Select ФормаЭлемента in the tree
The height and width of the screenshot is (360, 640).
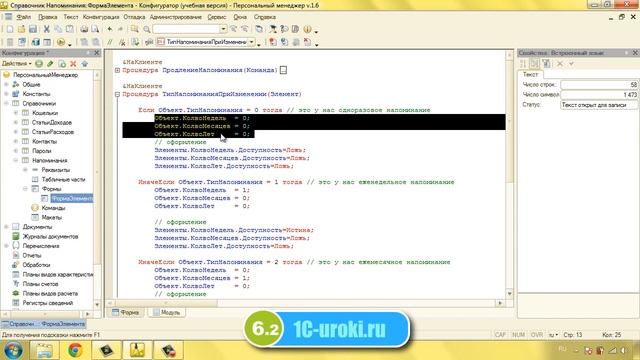[x=72, y=199]
